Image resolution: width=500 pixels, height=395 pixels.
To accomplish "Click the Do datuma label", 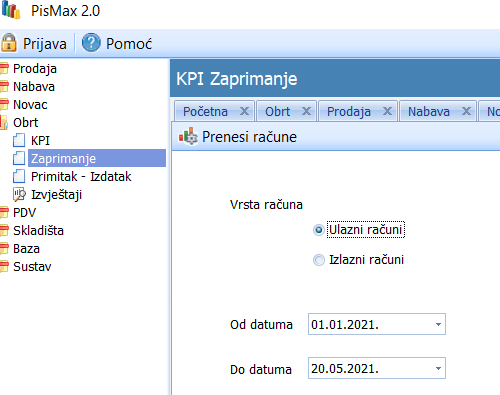I will point(261,369).
